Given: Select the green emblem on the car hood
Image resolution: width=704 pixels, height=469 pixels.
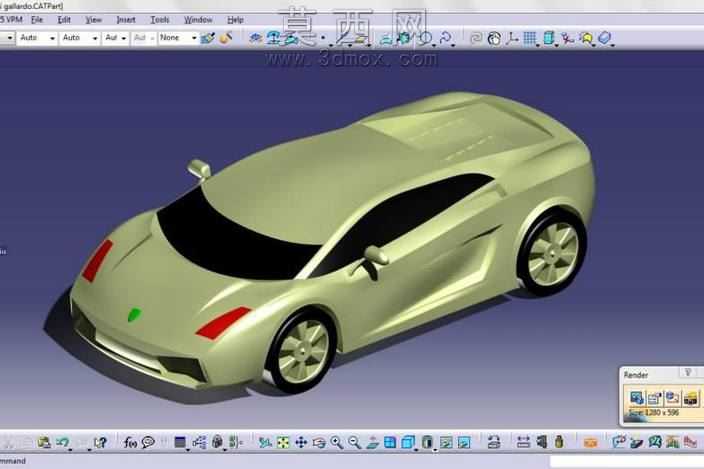Looking at the screenshot, I should pos(134,315).
